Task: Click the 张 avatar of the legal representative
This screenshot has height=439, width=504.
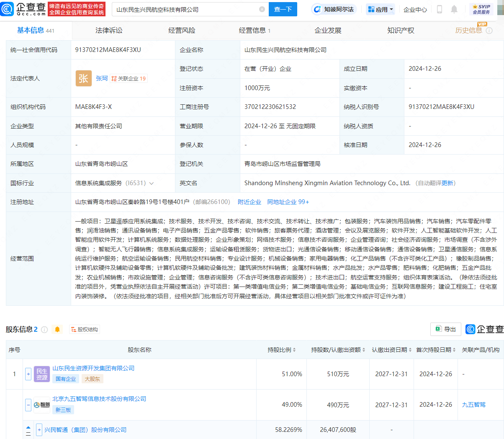Action: pos(83,78)
